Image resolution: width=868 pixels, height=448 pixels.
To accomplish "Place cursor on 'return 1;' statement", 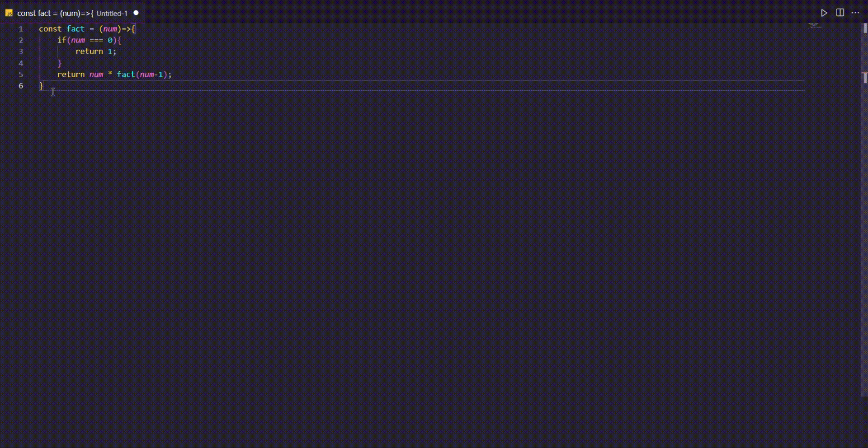I will (x=96, y=51).
